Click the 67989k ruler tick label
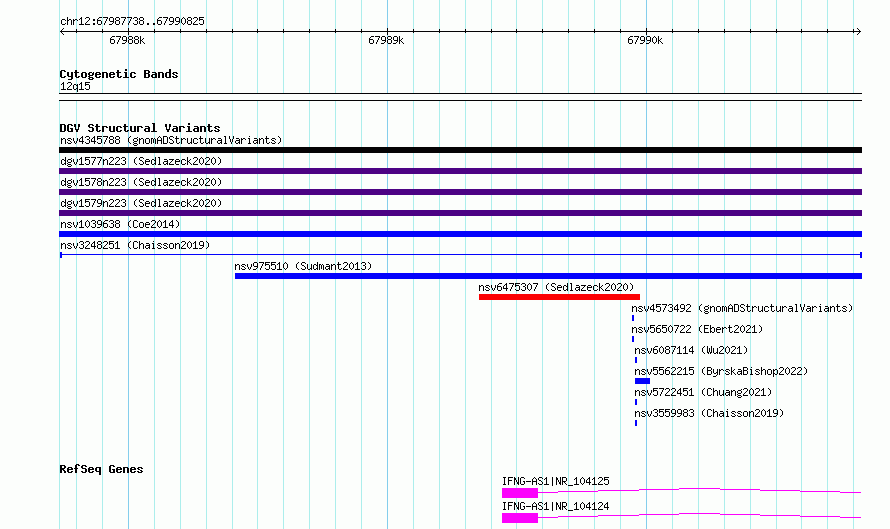 pos(386,40)
